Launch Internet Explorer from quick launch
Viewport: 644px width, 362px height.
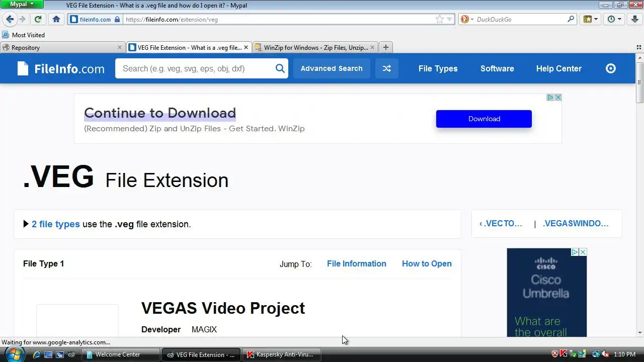click(37, 354)
